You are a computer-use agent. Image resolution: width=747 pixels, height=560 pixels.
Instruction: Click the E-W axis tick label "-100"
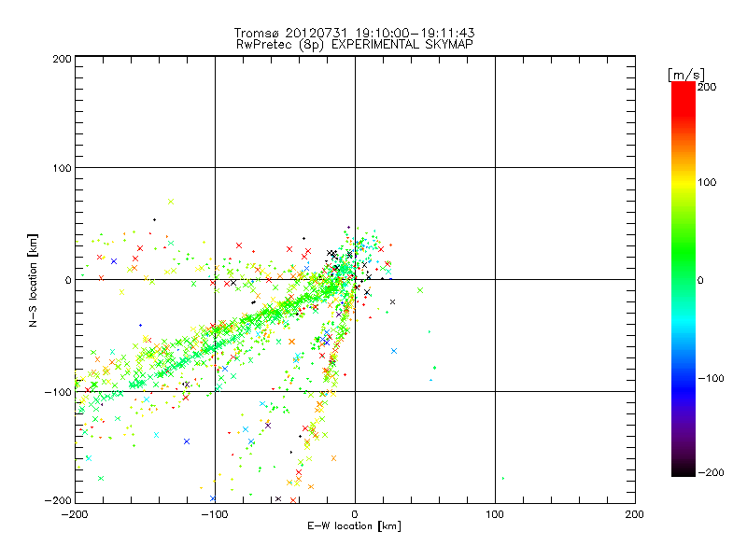click(x=215, y=514)
